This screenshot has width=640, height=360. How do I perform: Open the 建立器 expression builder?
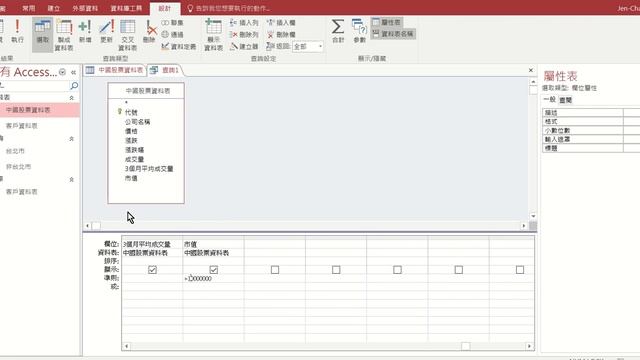click(x=244, y=47)
